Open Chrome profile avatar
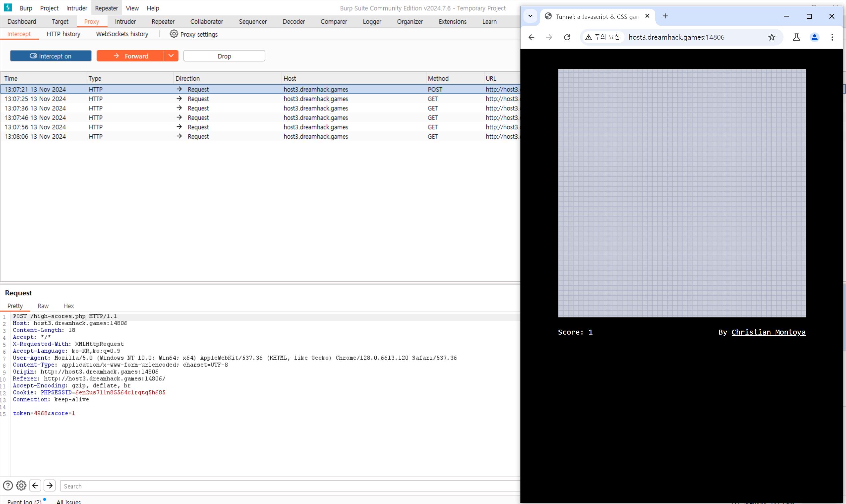Viewport: 846px width, 504px height. click(x=814, y=37)
